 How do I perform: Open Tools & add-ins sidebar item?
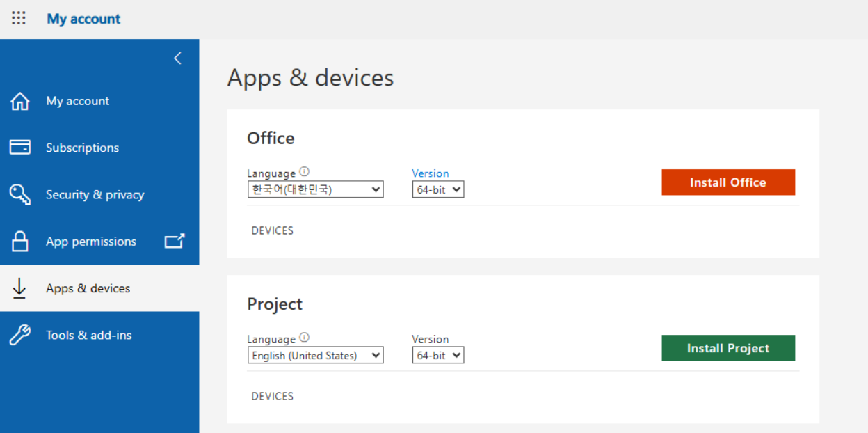pos(99,335)
